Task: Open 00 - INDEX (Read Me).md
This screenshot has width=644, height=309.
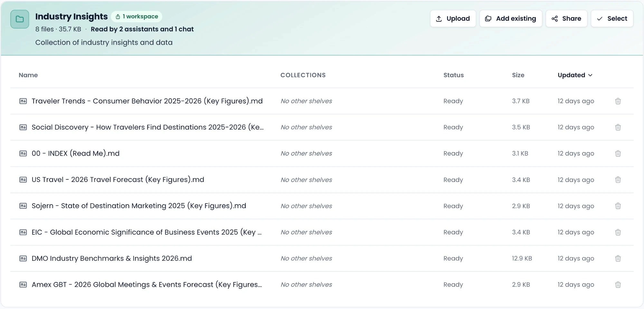Action: 75,153
